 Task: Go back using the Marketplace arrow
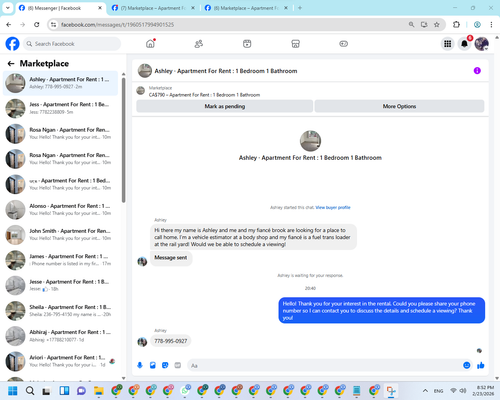(x=11, y=63)
